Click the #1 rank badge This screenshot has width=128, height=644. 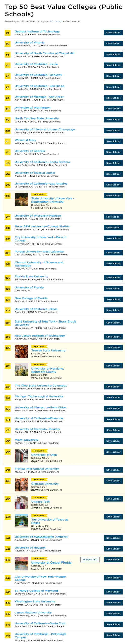click(x=8, y=33)
